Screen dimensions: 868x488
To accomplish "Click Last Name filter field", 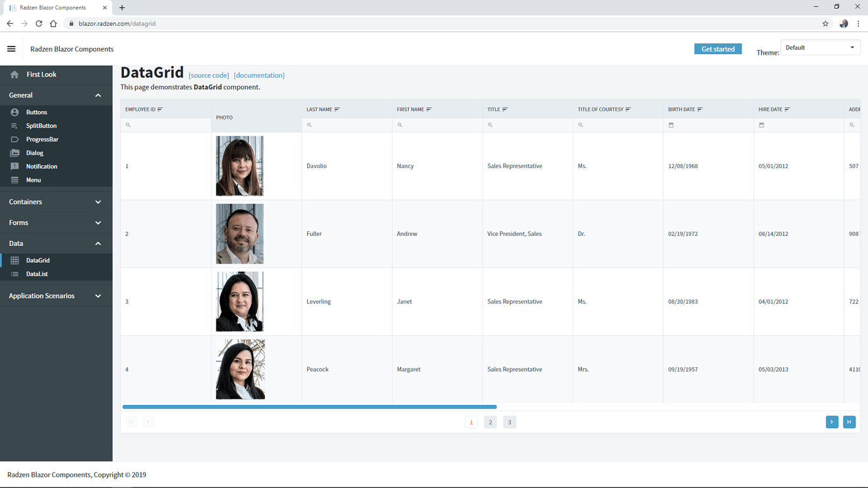I will (347, 125).
